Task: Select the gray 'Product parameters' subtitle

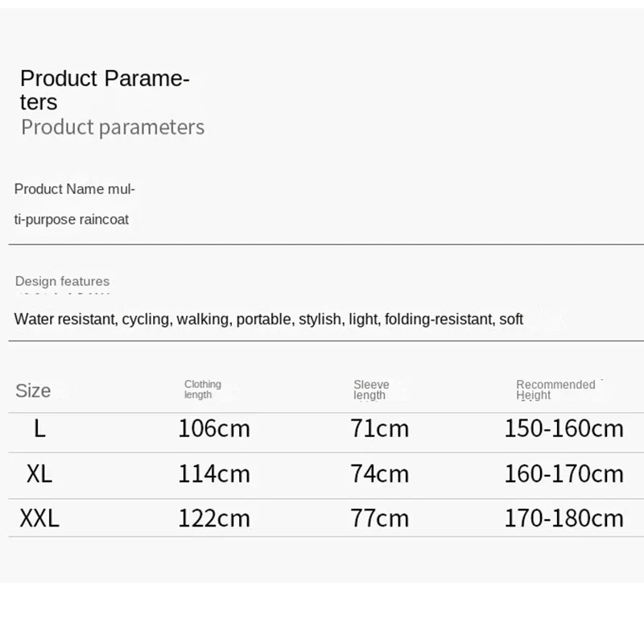Action: point(113,127)
